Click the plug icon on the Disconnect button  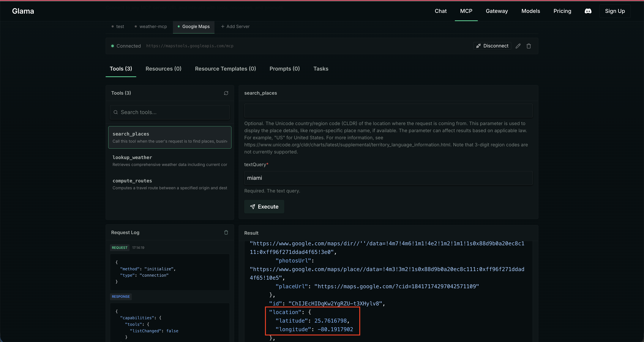[x=479, y=46]
